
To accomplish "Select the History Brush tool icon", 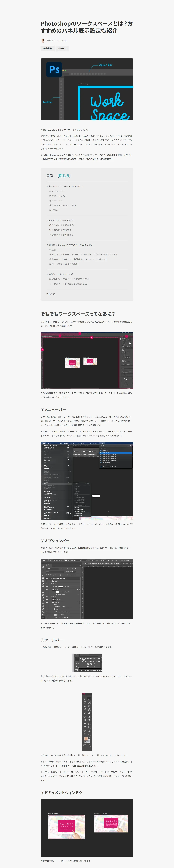I will coord(85,717).
